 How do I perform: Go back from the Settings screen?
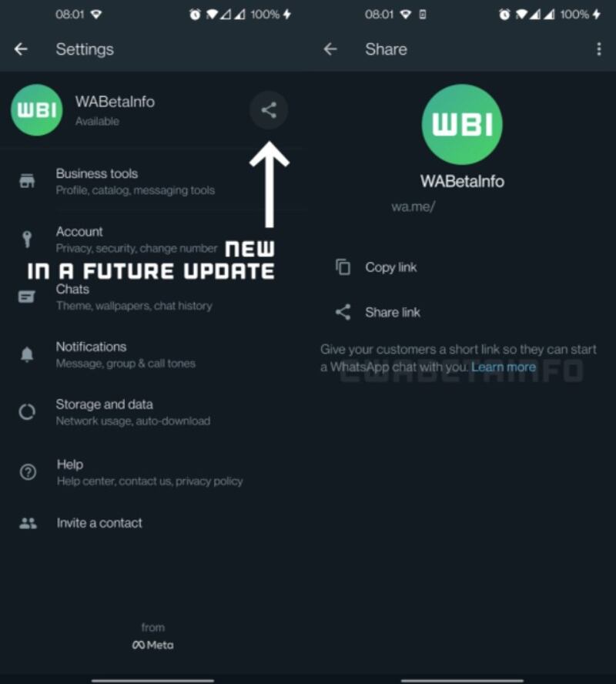tap(21, 49)
